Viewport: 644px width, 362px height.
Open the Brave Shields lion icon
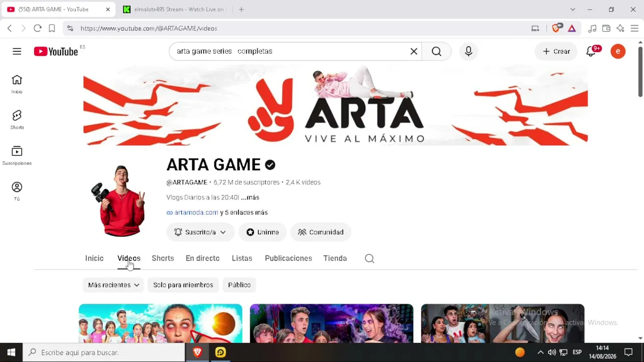pos(556,28)
